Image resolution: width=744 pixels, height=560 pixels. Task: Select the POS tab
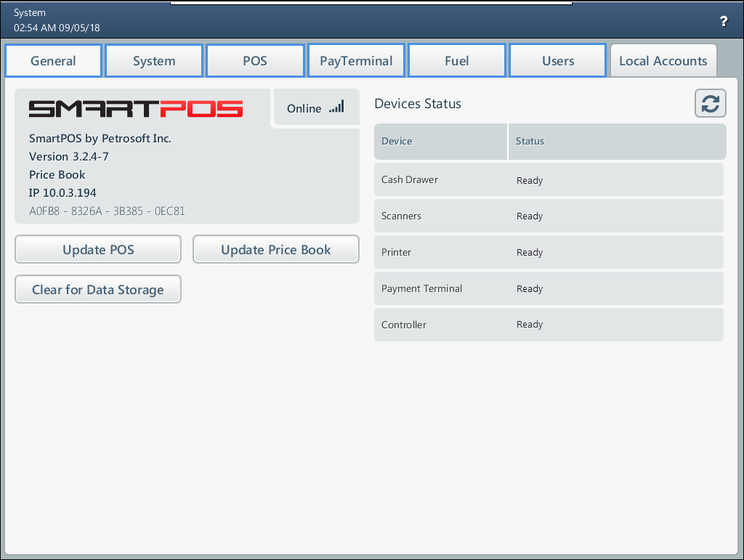click(255, 61)
